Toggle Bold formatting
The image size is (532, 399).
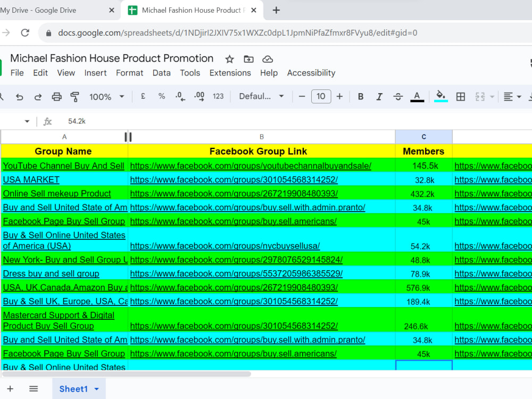click(361, 97)
